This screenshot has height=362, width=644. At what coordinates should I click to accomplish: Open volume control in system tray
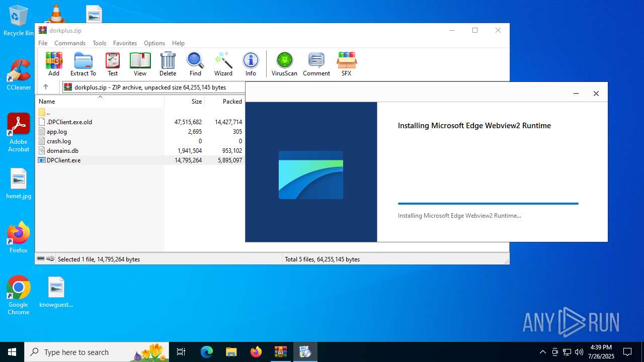[x=579, y=352]
